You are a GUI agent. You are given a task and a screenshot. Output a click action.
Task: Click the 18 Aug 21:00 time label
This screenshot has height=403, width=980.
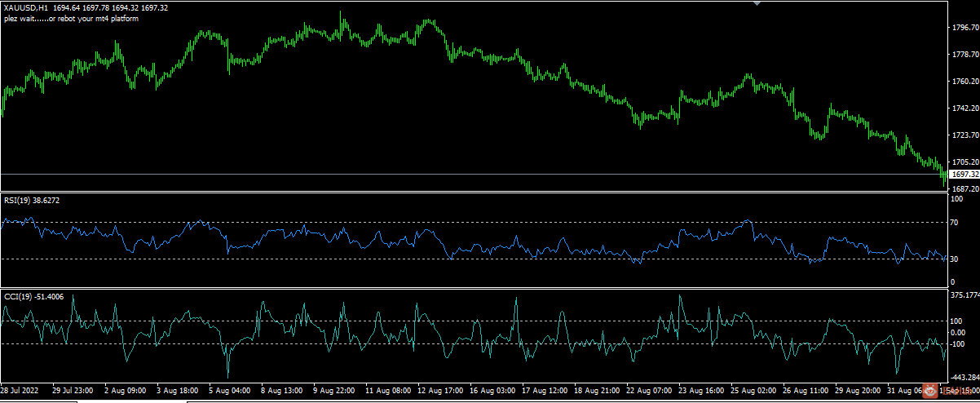coord(597,392)
